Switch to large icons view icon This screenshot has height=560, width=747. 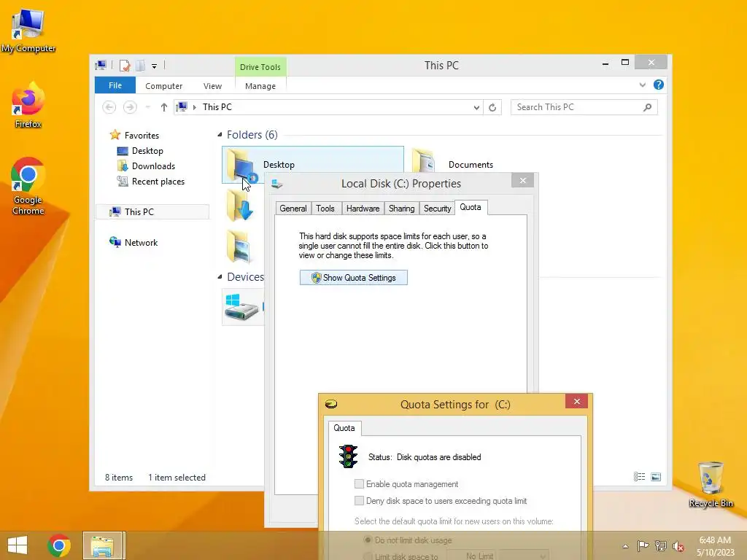click(x=656, y=477)
